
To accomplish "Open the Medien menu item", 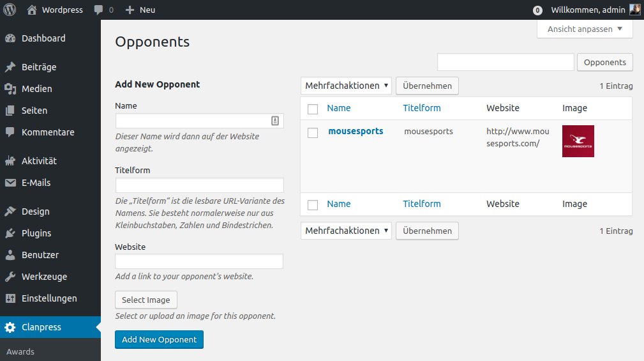I will click(x=36, y=89).
